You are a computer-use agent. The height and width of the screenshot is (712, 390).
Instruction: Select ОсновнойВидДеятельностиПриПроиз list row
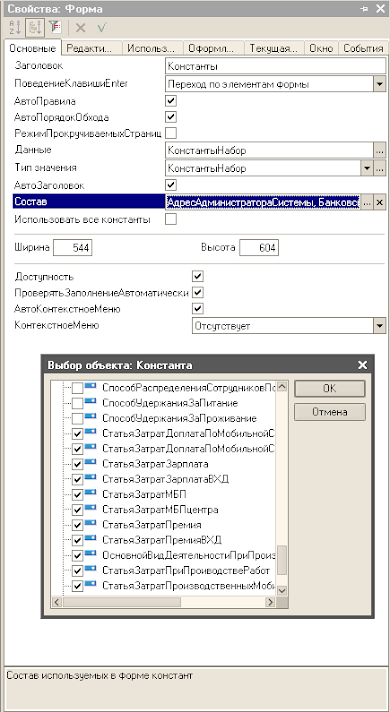pyautogui.click(x=189, y=555)
